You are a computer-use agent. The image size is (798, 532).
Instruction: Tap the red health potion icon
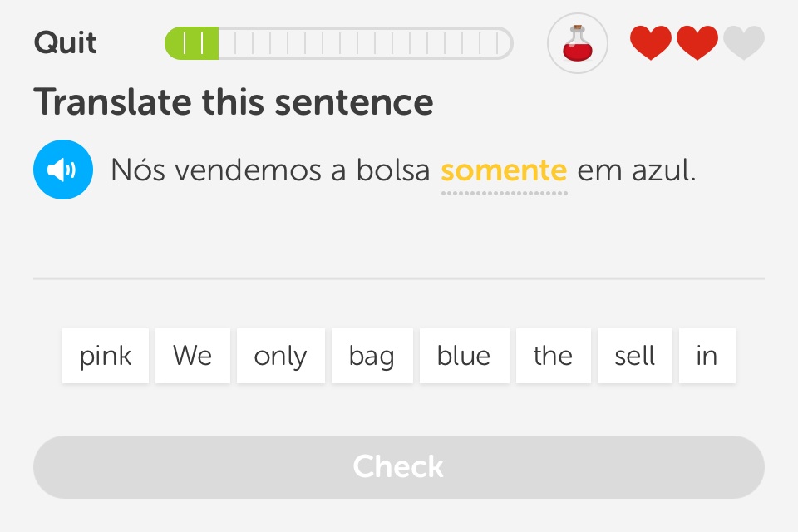[577, 43]
